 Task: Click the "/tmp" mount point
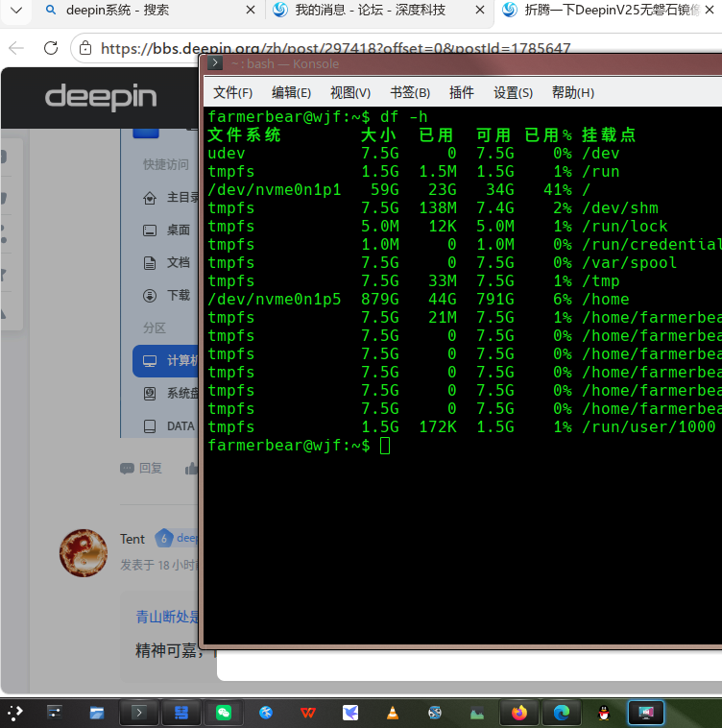(601, 280)
